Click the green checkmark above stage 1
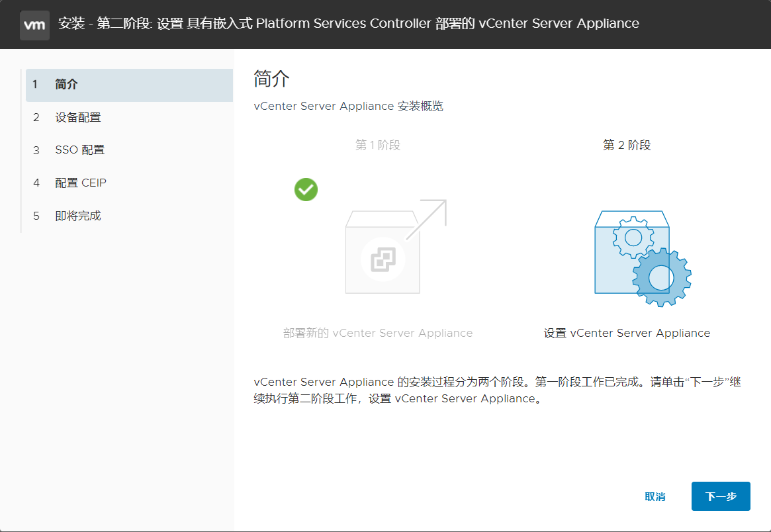 click(306, 189)
